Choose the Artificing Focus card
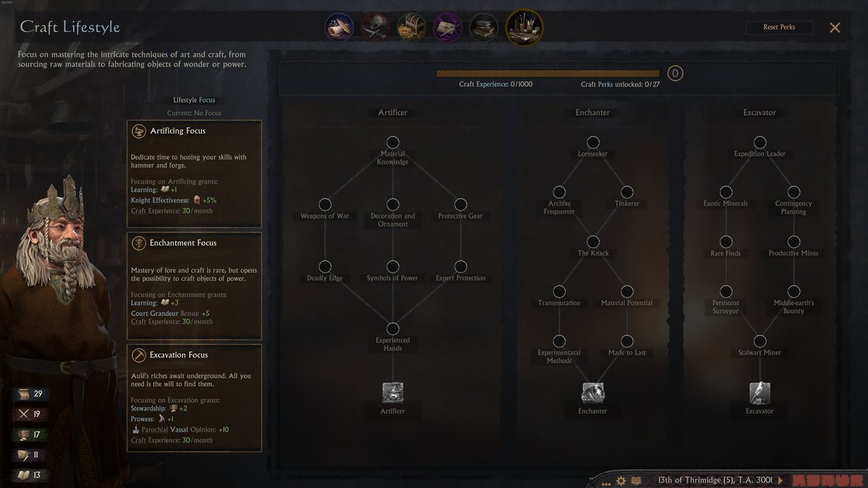Image resolution: width=868 pixels, height=488 pixels. [194, 174]
